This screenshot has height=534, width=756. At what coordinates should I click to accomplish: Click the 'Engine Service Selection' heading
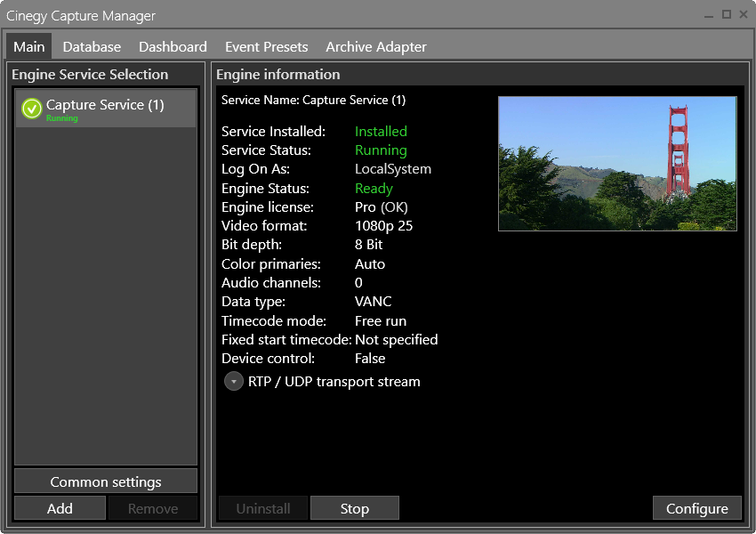90,74
